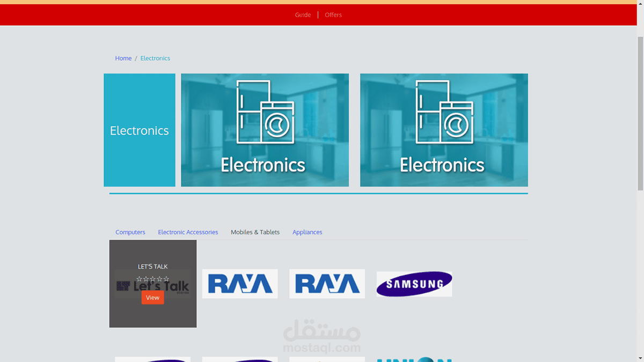Switch to the Computers tab

[130, 232]
